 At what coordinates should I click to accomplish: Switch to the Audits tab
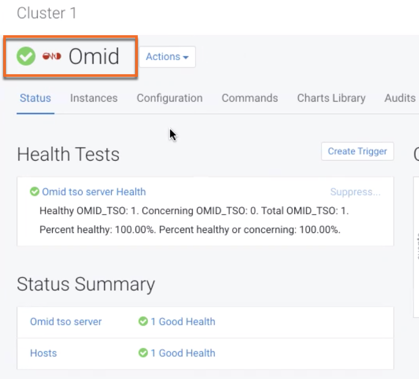[x=400, y=98]
